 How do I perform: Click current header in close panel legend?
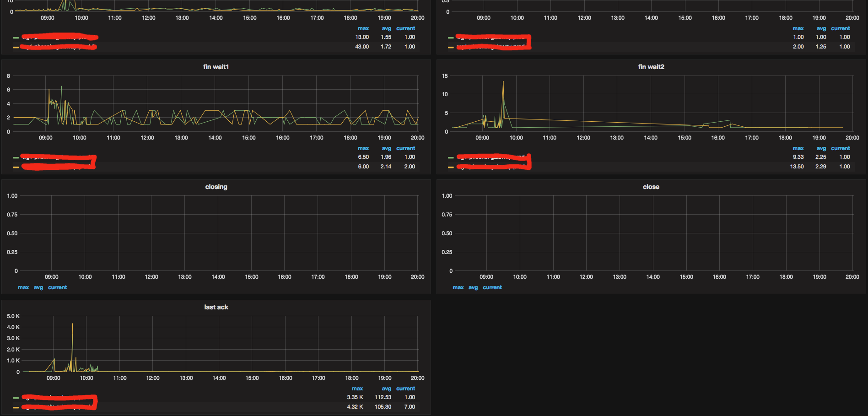pyautogui.click(x=492, y=287)
